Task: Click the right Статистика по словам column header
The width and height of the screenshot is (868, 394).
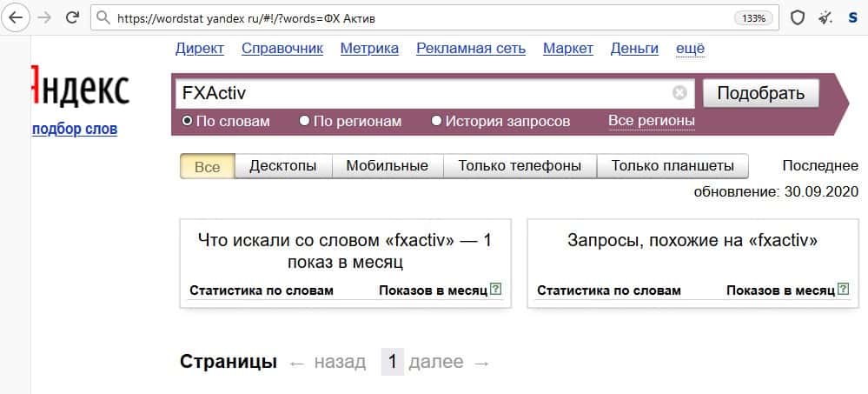Action: [609, 290]
